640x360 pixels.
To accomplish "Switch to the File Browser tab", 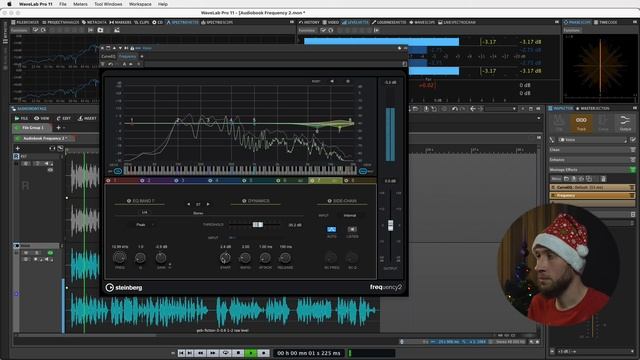I will pyautogui.click(x=25, y=22).
